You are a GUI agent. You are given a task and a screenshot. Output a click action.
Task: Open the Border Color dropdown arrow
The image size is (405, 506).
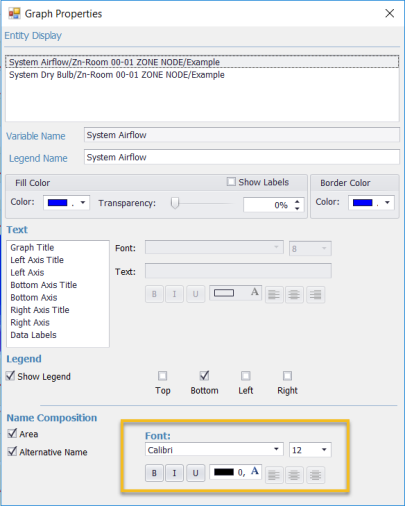point(387,202)
